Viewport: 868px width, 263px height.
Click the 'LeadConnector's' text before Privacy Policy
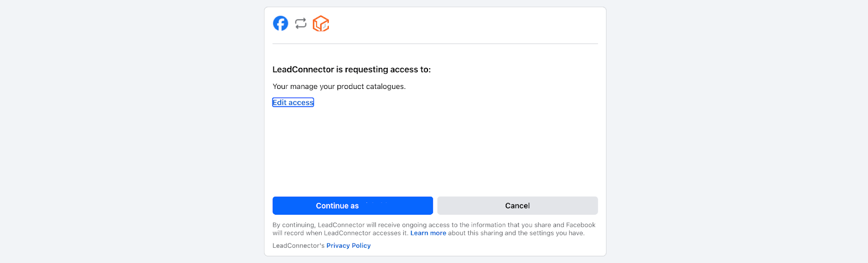coord(298,246)
